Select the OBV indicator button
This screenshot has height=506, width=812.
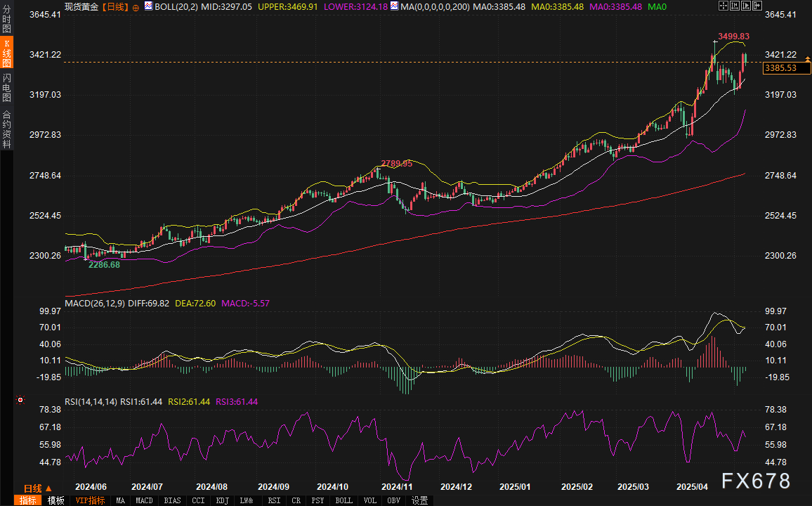coord(395,500)
